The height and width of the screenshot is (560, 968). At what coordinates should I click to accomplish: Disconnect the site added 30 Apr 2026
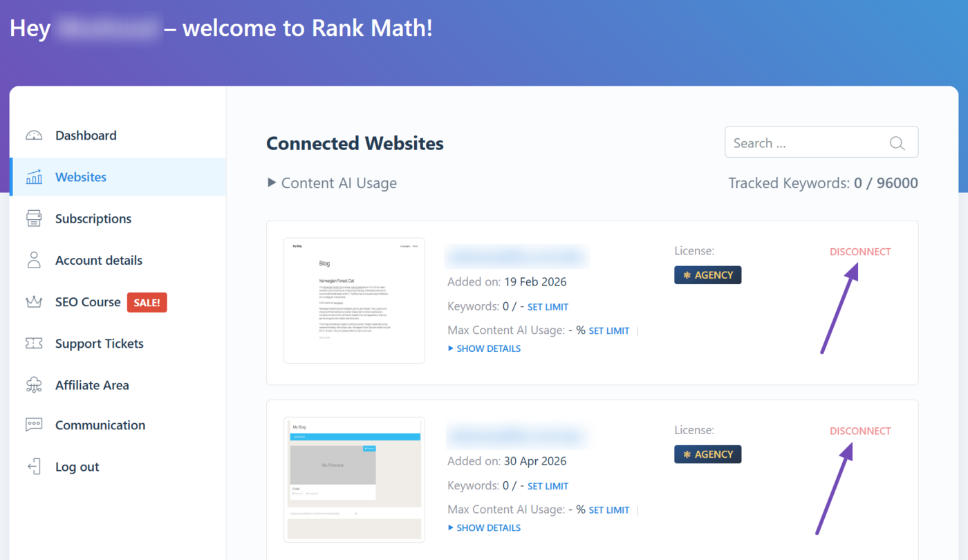pyautogui.click(x=860, y=431)
